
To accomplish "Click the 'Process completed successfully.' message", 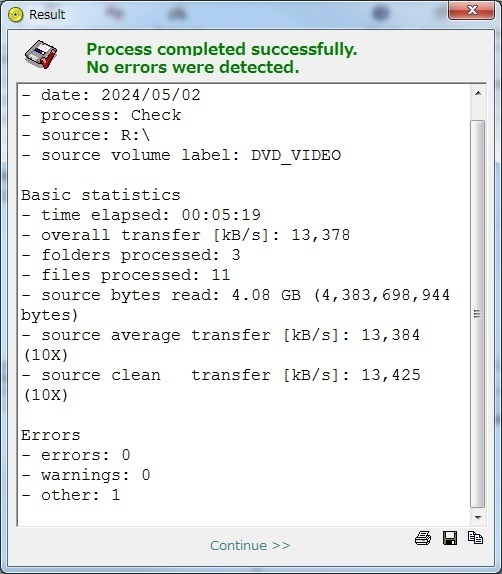I will [222, 49].
